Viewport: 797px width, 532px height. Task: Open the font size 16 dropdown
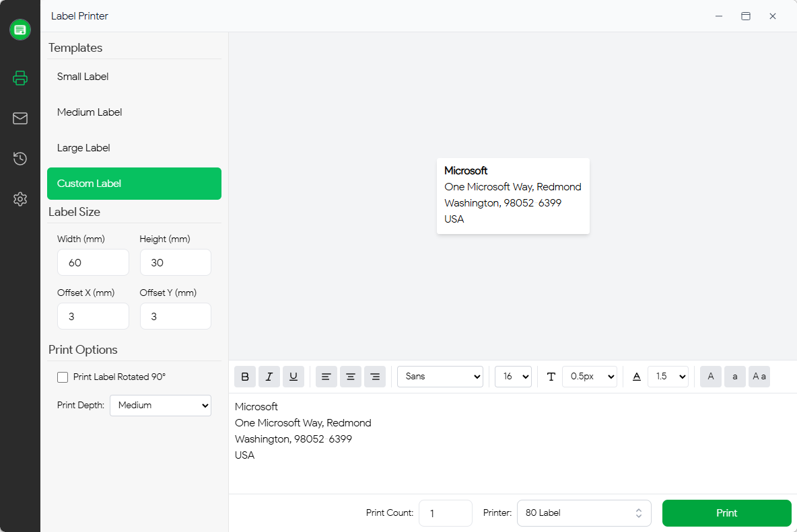[514, 377]
